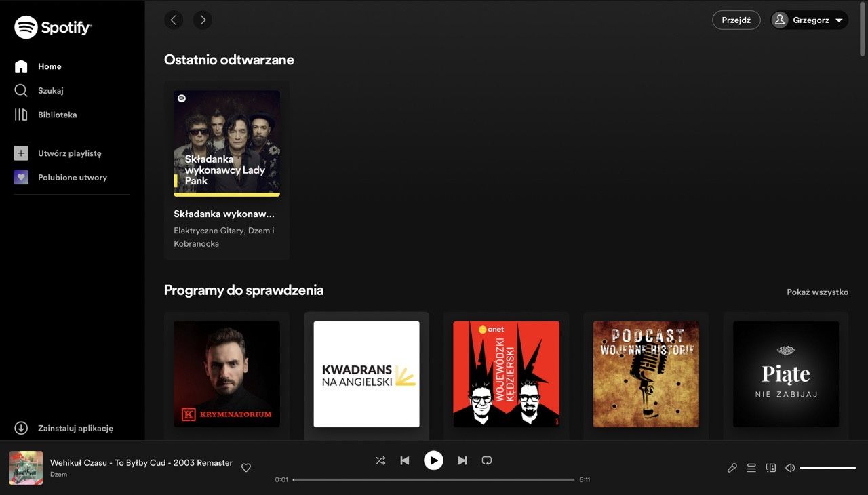The width and height of the screenshot is (868, 495).
Task: Open the Kryminatorium podcast
Action: (226, 374)
